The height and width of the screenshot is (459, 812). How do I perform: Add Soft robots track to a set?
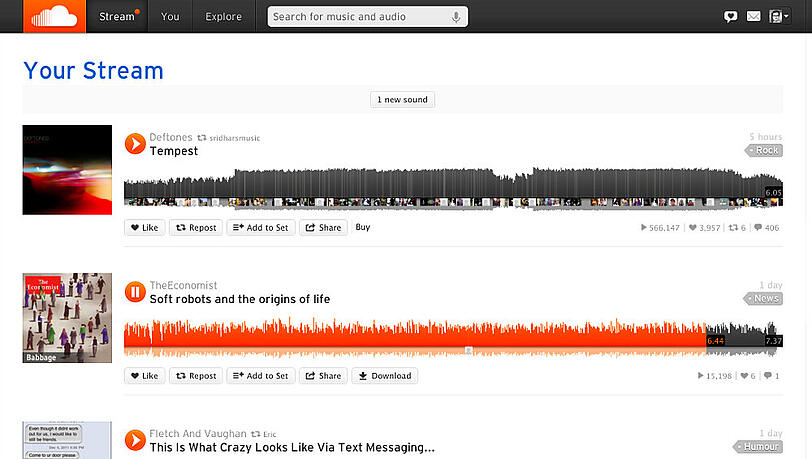(x=260, y=376)
